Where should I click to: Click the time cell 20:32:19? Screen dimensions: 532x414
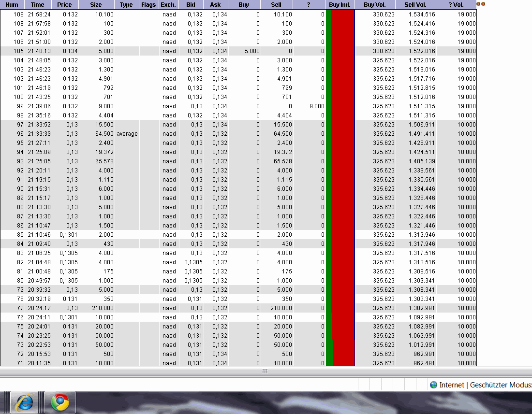pyautogui.click(x=39, y=299)
